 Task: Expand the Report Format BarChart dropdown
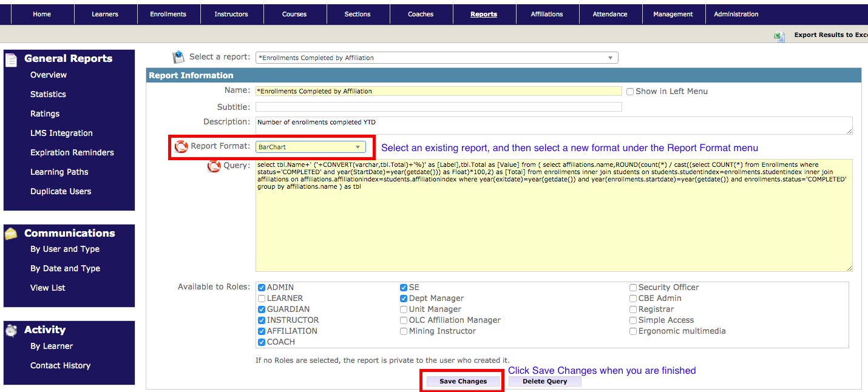point(310,147)
